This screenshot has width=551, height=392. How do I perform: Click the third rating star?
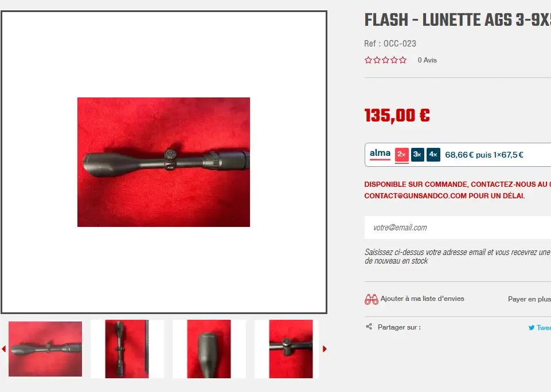385,60
